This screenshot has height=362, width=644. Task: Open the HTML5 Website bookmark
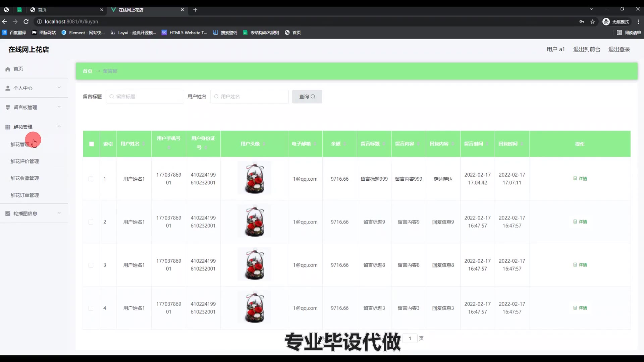(x=184, y=33)
